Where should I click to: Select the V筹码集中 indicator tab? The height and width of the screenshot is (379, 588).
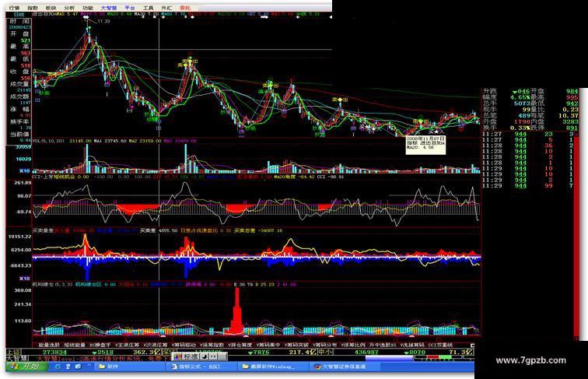268,345
